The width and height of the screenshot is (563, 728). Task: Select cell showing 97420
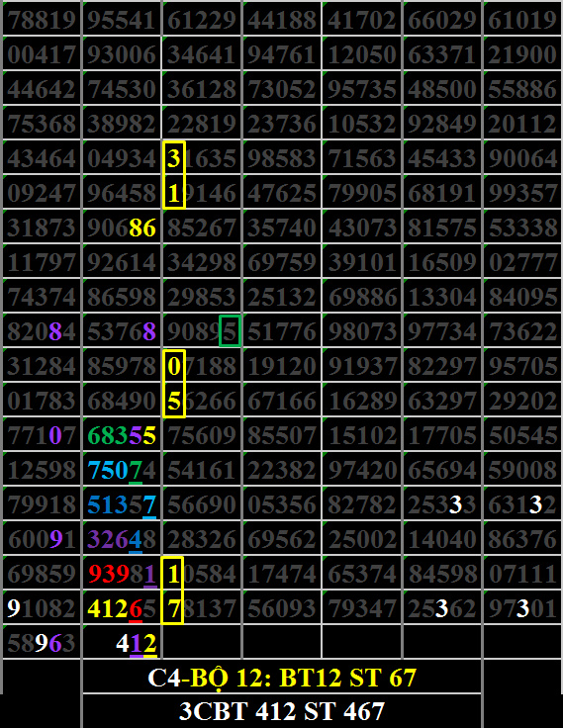[362, 470]
